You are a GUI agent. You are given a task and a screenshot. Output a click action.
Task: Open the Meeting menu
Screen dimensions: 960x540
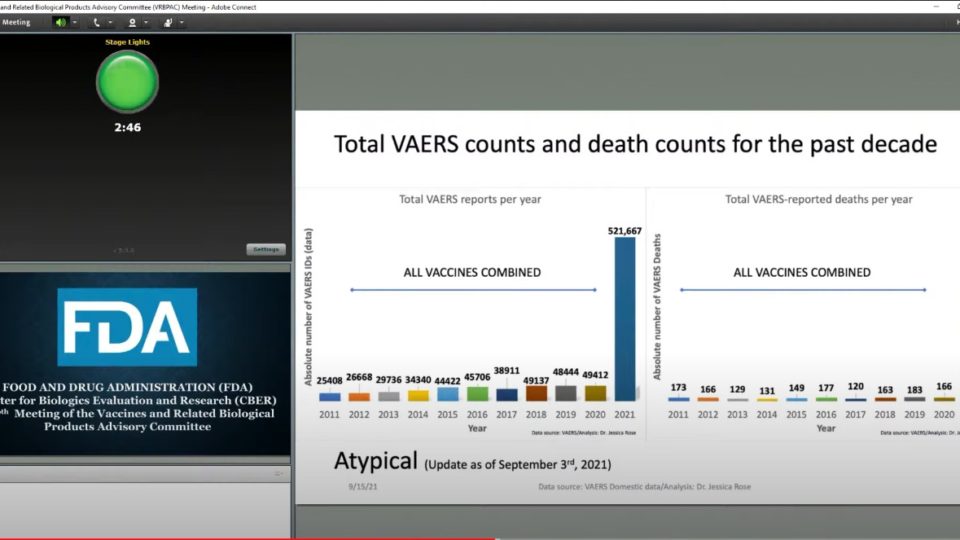click(16, 23)
